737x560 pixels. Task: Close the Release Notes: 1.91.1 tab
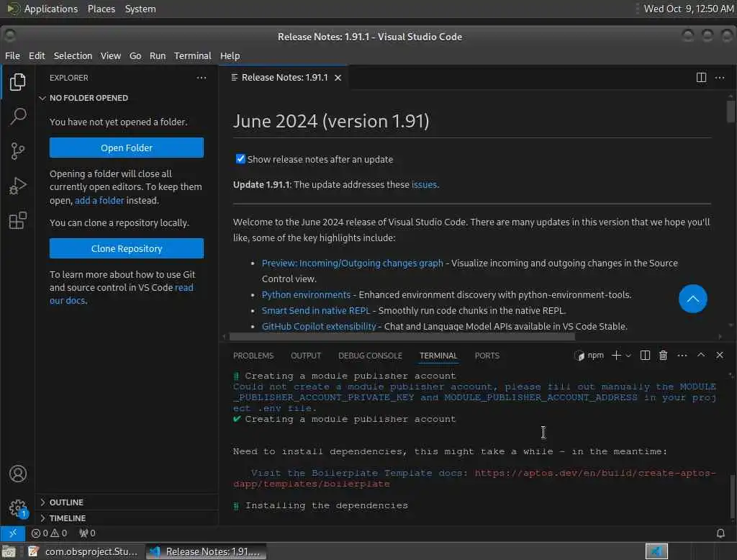[x=338, y=78]
